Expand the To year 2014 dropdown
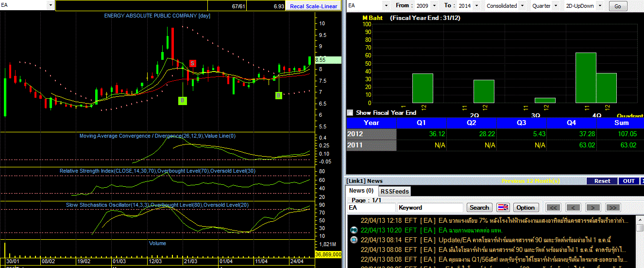 pyautogui.click(x=476, y=6)
